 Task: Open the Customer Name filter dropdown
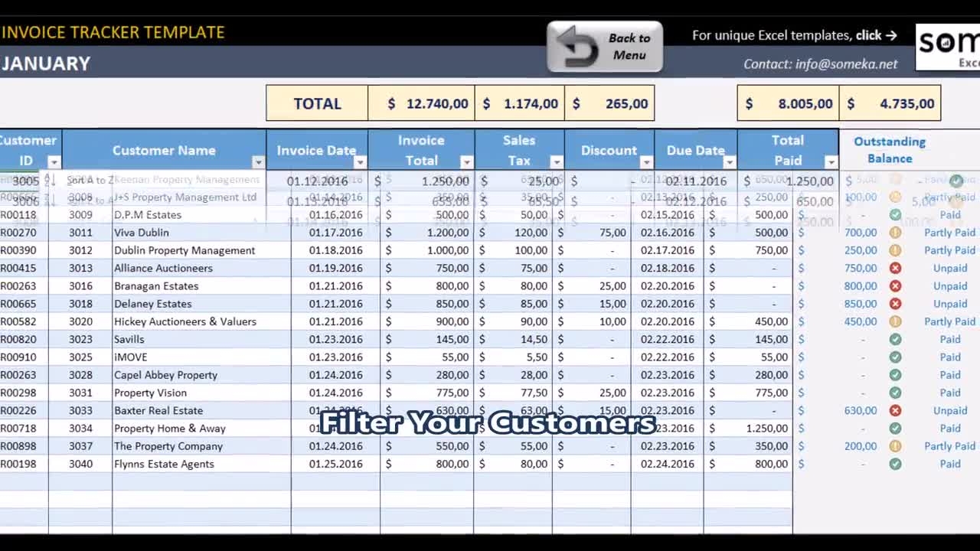(259, 163)
